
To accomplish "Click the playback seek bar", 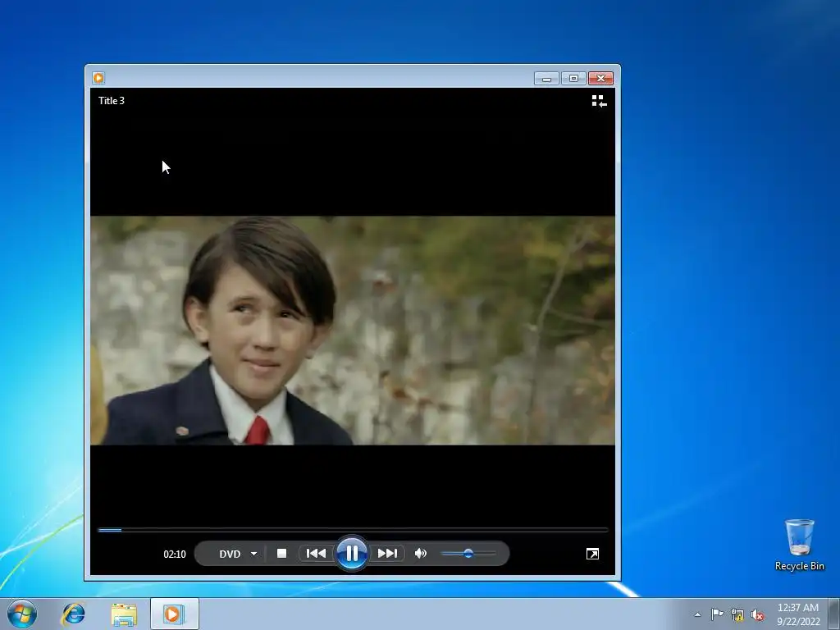I will tap(353, 530).
